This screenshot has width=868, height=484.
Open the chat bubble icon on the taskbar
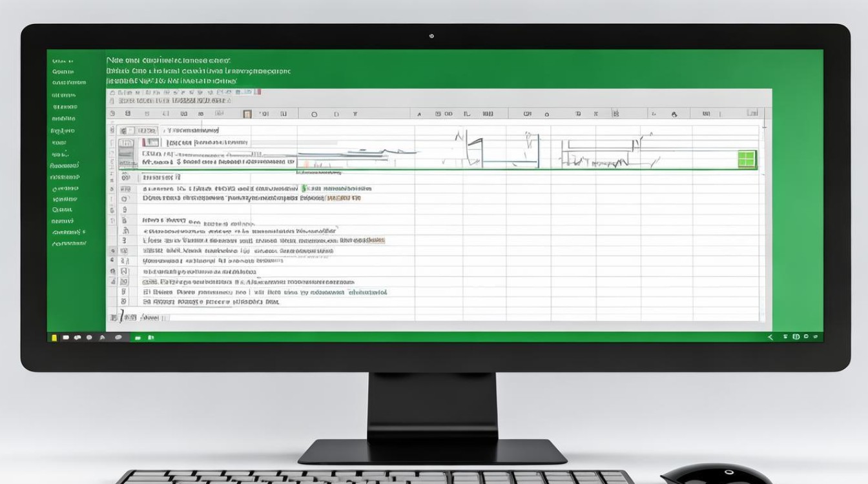pyautogui.click(x=118, y=337)
